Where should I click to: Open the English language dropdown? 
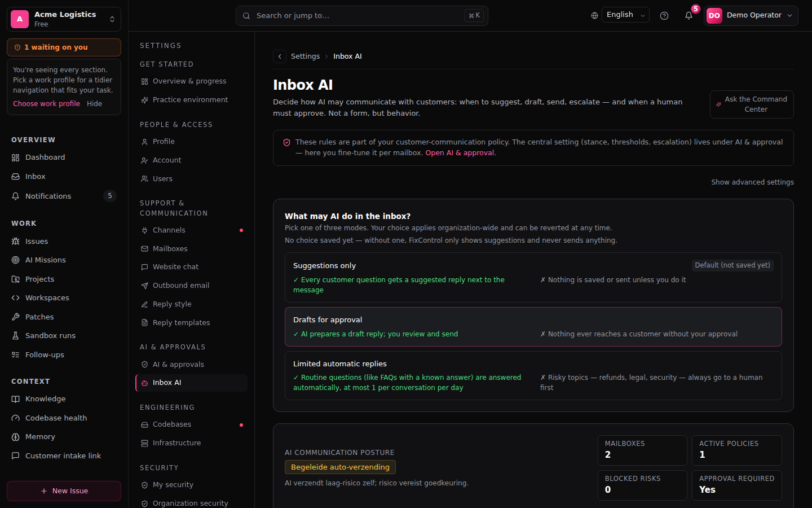pos(625,15)
